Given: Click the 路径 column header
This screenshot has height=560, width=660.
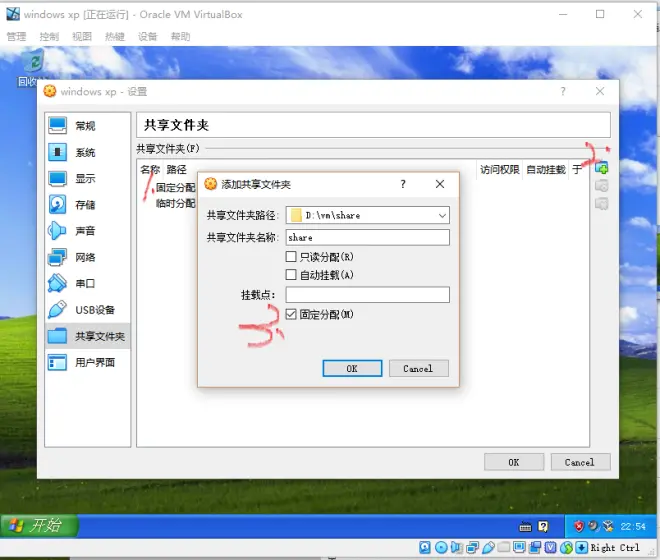Looking at the screenshot, I should [x=176, y=169].
